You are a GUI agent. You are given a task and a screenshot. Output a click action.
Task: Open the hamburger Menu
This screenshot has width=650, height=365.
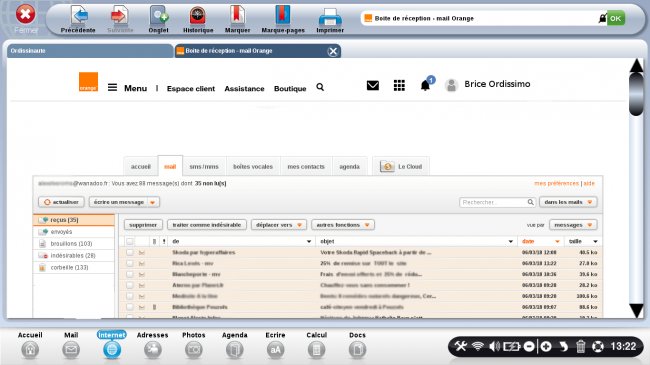pyautogui.click(x=127, y=88)
